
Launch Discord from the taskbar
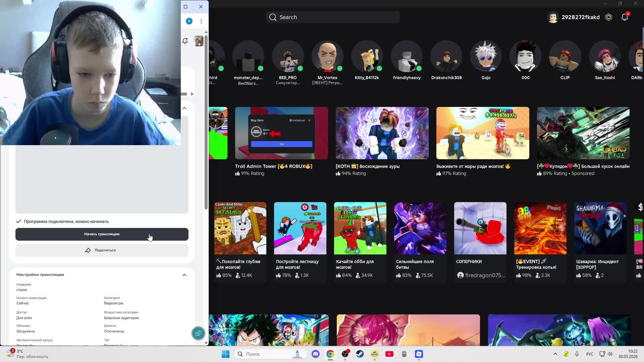315,354
